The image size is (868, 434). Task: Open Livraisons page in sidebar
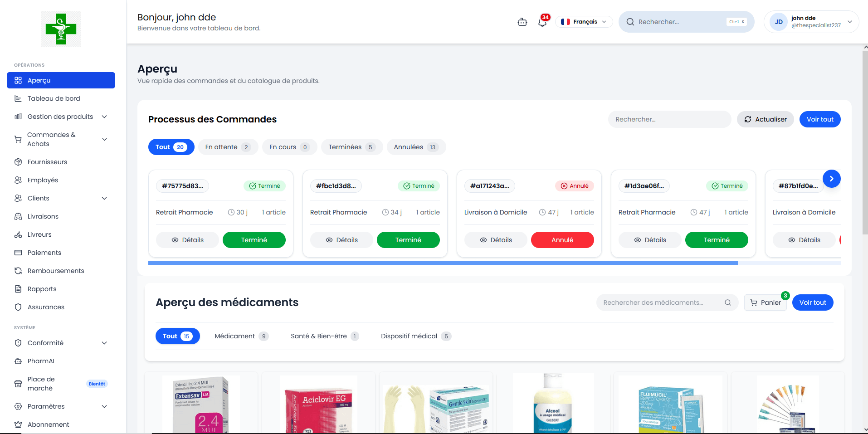click(61, 216)
